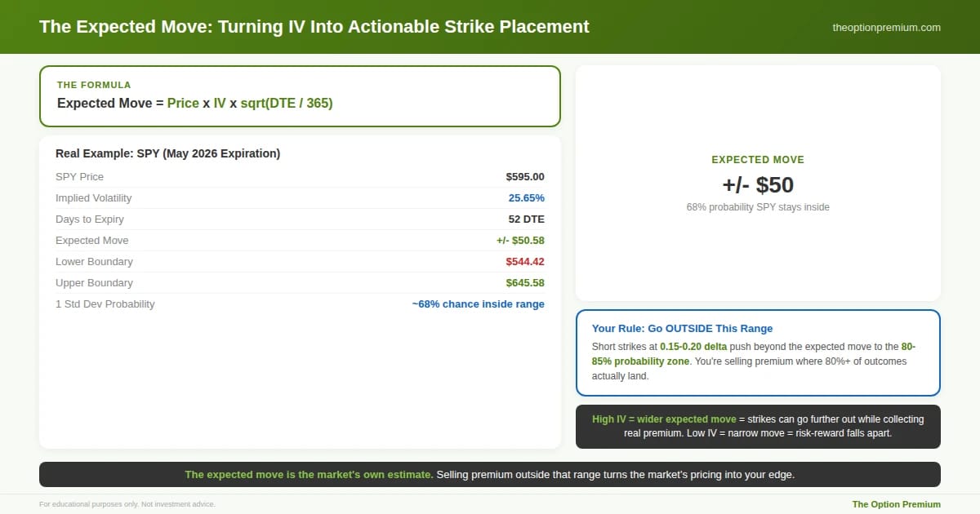Click the educational purposes disclaimer text
This screenshot has width=980, height=514.
(127, 504)
